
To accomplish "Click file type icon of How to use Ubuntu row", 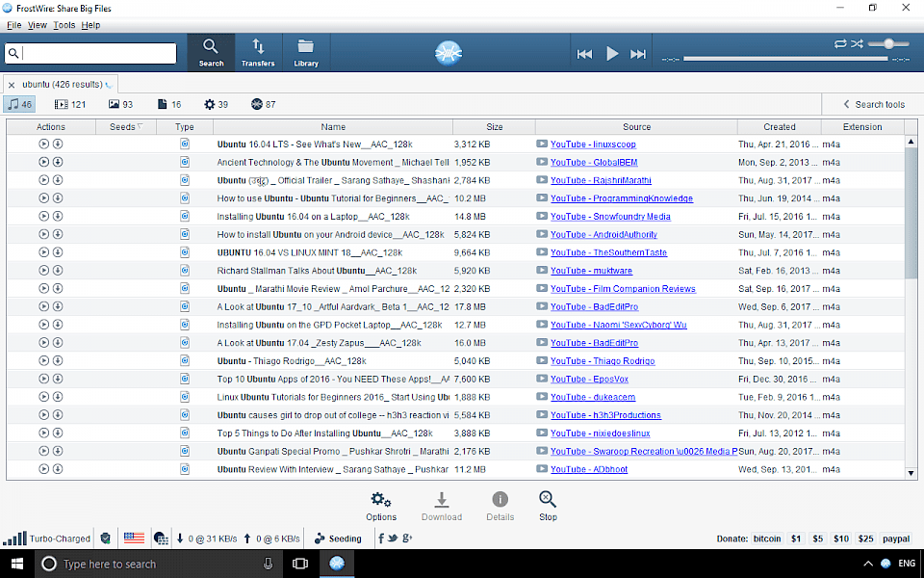I will (x=185, y=198).
